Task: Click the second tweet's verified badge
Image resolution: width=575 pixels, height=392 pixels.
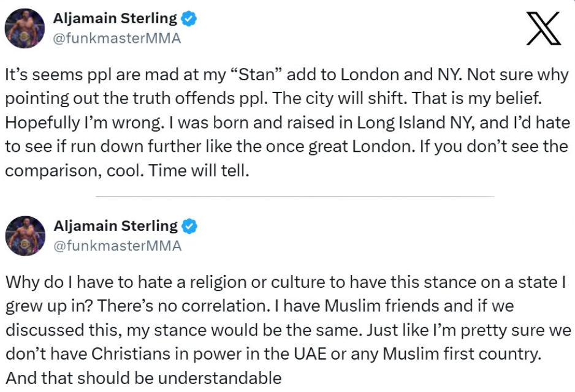Action: click(189, 227)
